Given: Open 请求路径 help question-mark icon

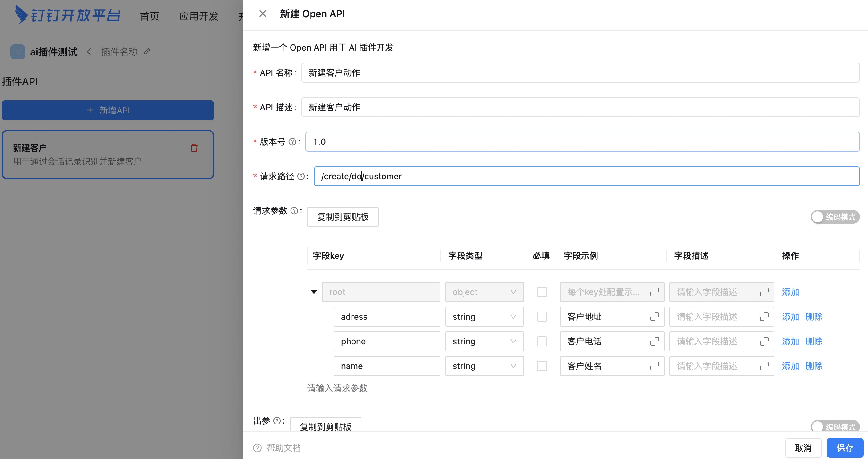Looking at the screenshot, I should coord(301,177).
